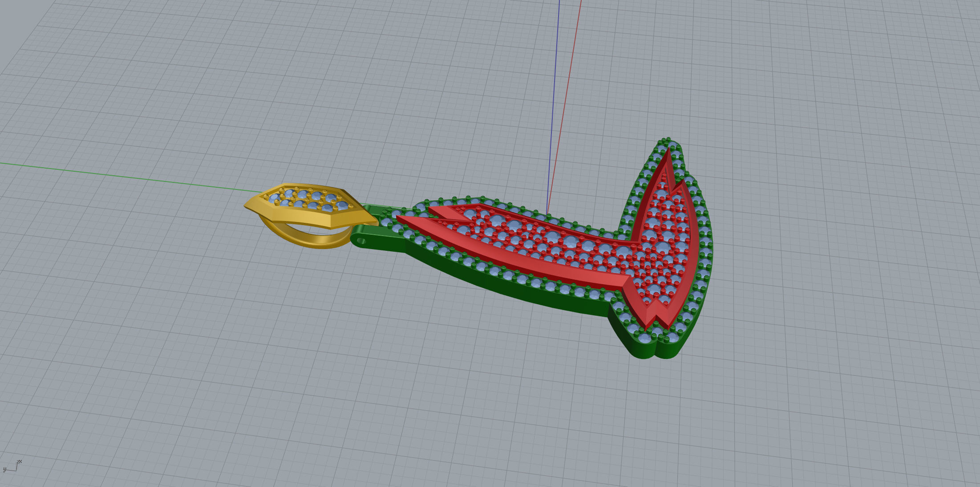Select the gold pavé bail top
This screenshot has height=487, width=980.
click(x=311, y=205)
